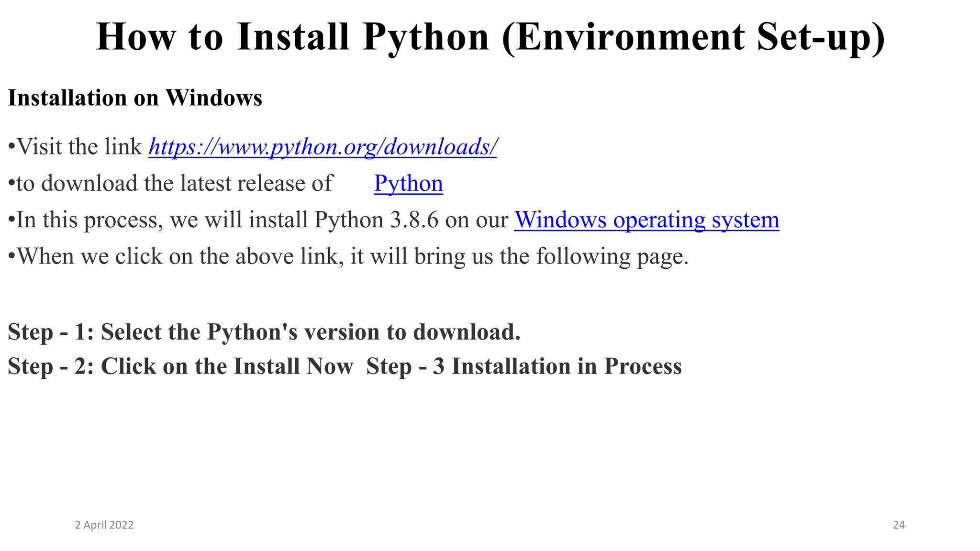
Task: Click the word Windows in the subheading
Action: tap(213, 98)
